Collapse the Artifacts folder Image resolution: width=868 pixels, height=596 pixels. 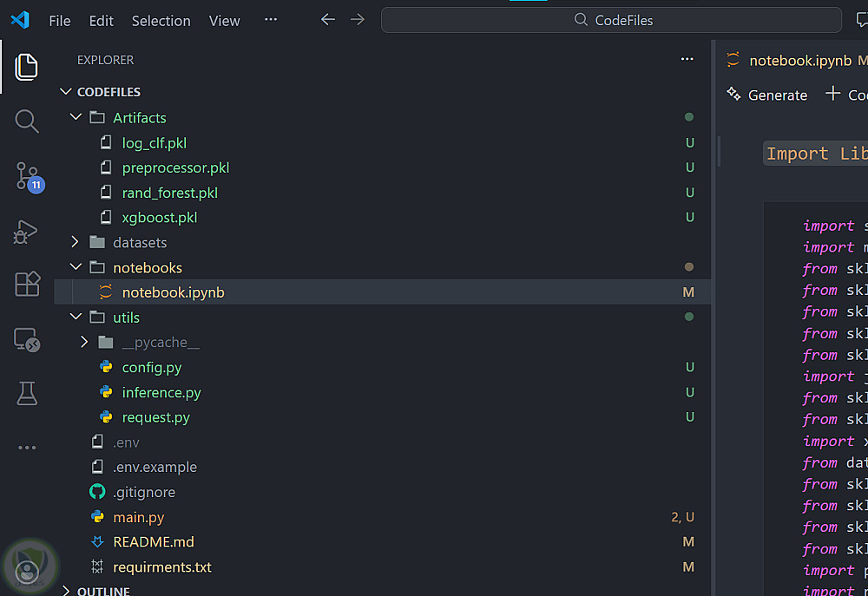(x=76, y=117)
